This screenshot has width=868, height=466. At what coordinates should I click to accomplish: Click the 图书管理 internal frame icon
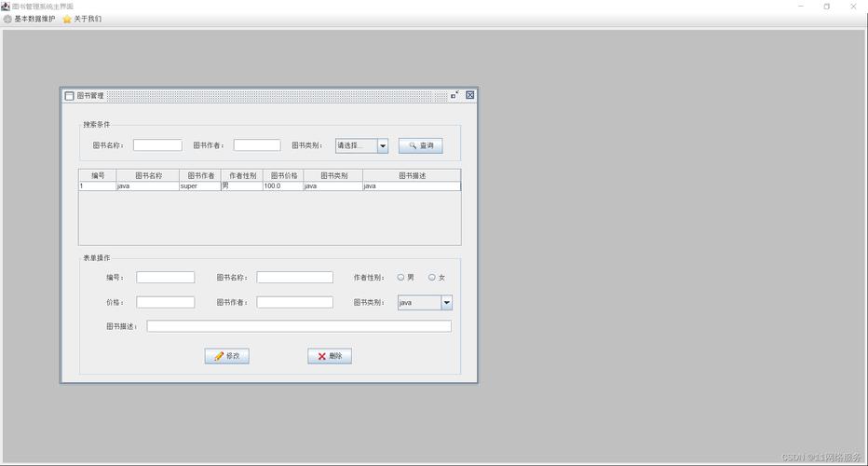tap(69, 95)
